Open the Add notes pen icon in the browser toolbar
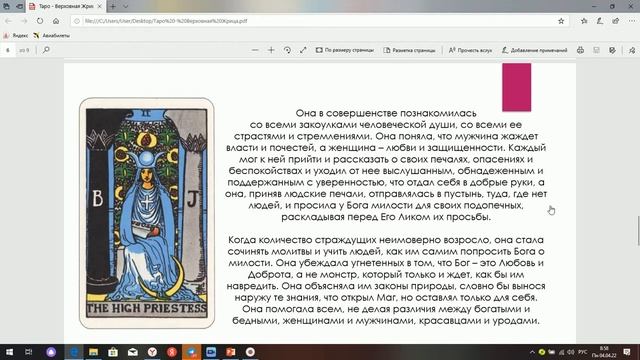The height and width of the screenshot is (360, 640). (600, 21)
